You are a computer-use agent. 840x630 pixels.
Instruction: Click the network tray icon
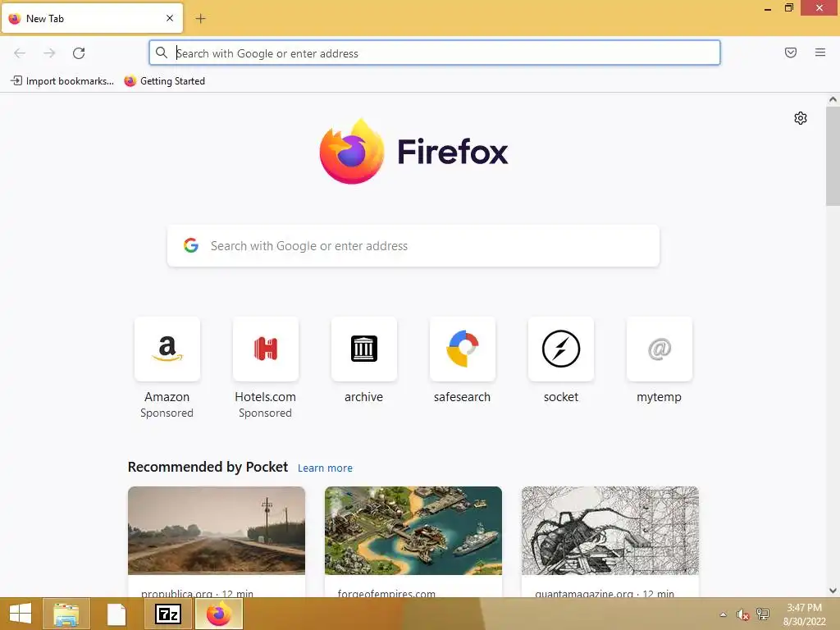pyautogui.click(x=763, y=614)
